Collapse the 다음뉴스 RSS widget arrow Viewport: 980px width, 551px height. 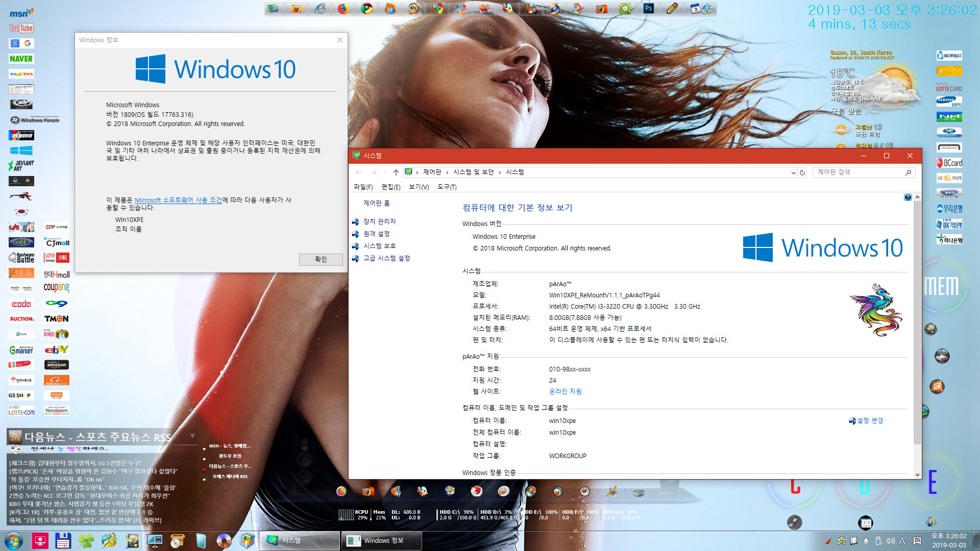(x=192, y=436)
